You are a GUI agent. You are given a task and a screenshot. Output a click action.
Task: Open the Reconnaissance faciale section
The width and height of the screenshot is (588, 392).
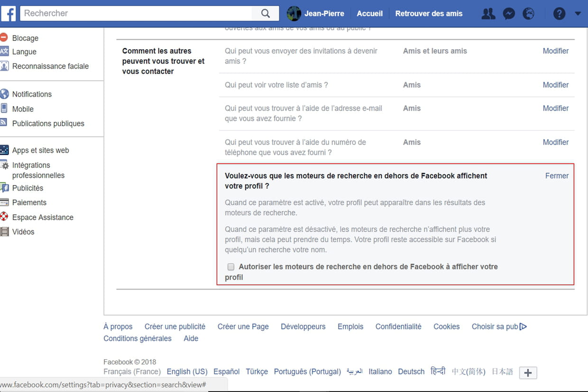click(50, 66)
